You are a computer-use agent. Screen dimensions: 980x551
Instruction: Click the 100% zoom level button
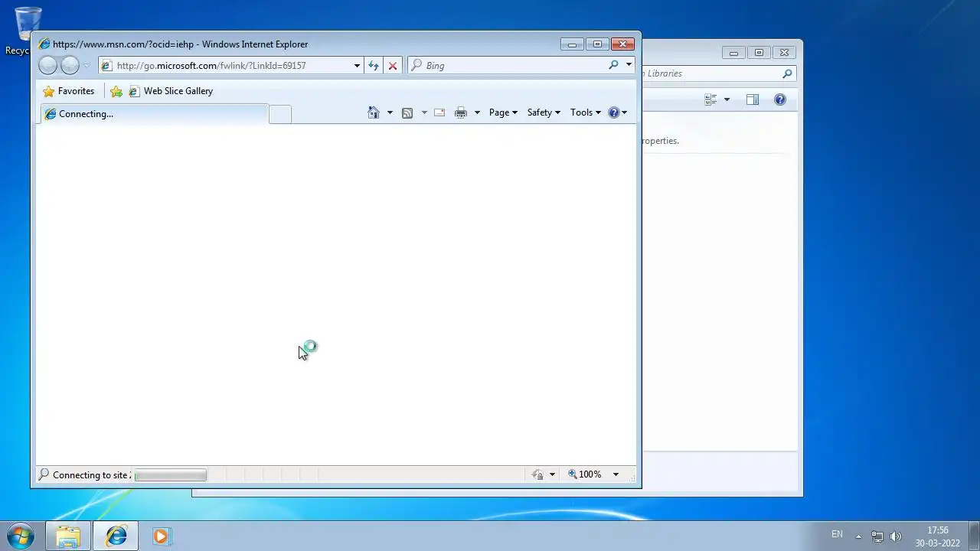pyautogui.click(x=585, y=474)
